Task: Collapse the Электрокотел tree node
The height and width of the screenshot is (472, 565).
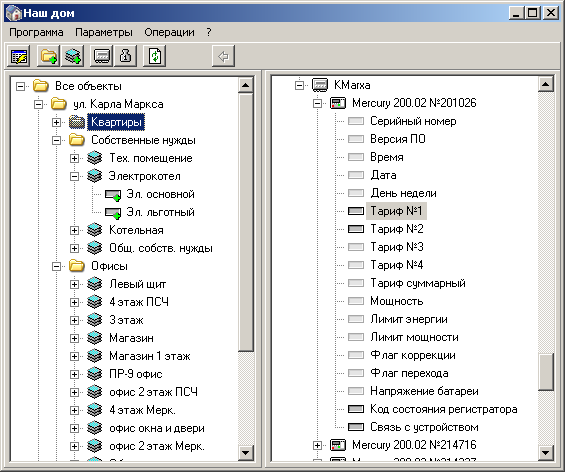Action: point(74,176)
